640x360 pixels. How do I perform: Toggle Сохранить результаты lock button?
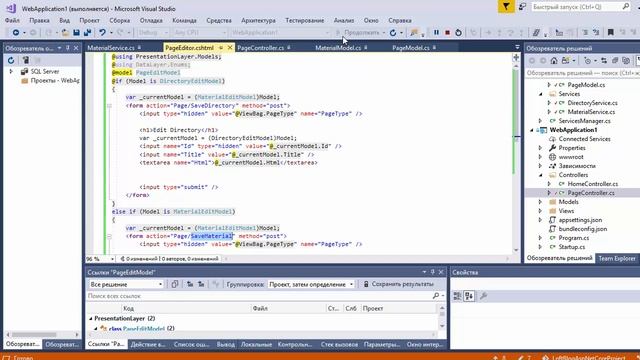pos(398,284)
